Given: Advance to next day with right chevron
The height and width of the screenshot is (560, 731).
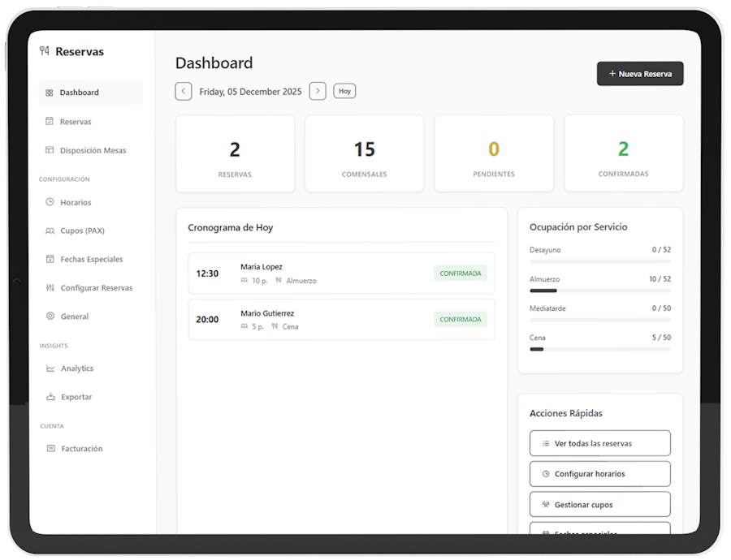Looking at the screenshot, I should click(318, 92).
